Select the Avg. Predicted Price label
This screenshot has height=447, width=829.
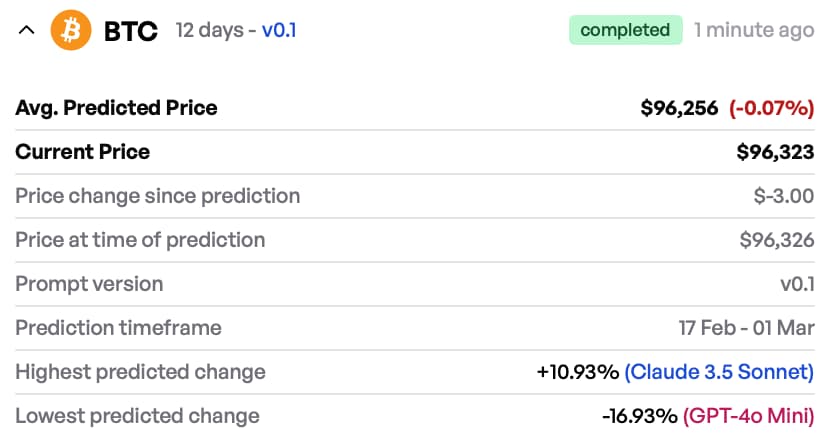coord(116,108)
